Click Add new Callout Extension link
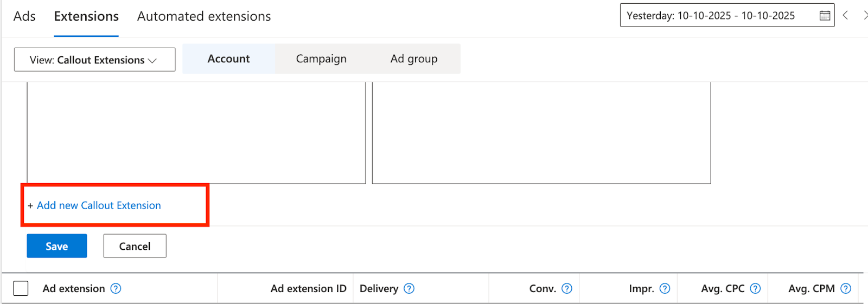The image size is (868, 304). coord(99,206)
